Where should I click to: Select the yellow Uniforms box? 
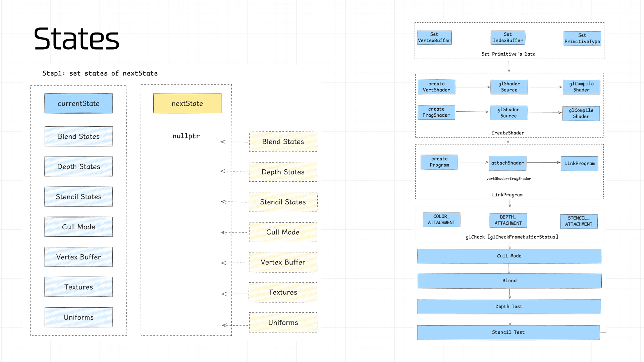tap(283, 322)
